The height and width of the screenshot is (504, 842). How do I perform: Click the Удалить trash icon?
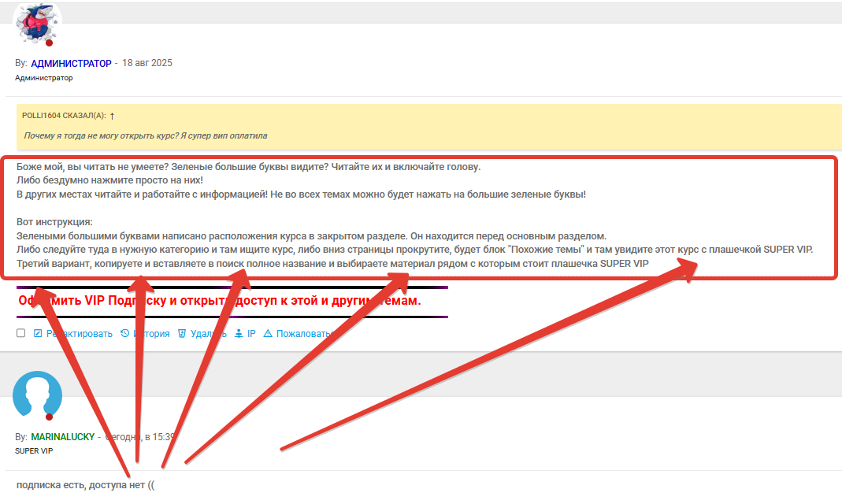pos(182,333)
